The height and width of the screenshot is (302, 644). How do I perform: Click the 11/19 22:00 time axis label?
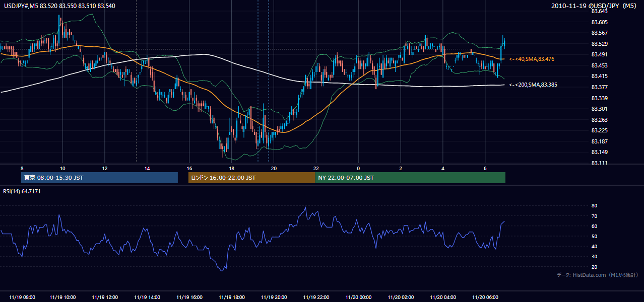[x=316, y=297]
